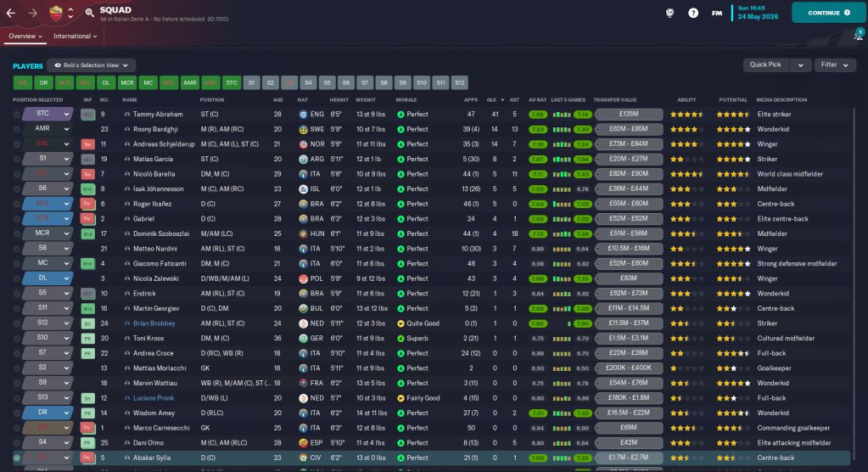The image size is (868, 472).
Task: Open the FM menu icon
Action: pyautogui.click(x=717, y=13)
